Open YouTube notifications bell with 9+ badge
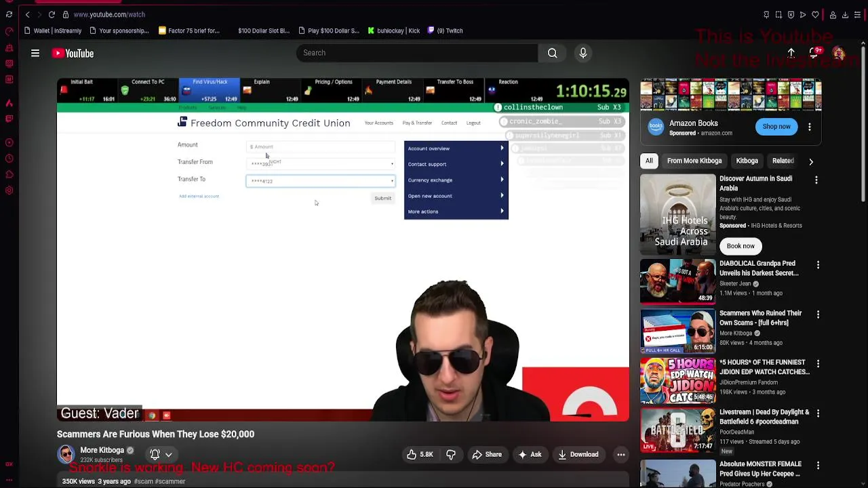Screen dimensions: 868x488 point(814,53)
